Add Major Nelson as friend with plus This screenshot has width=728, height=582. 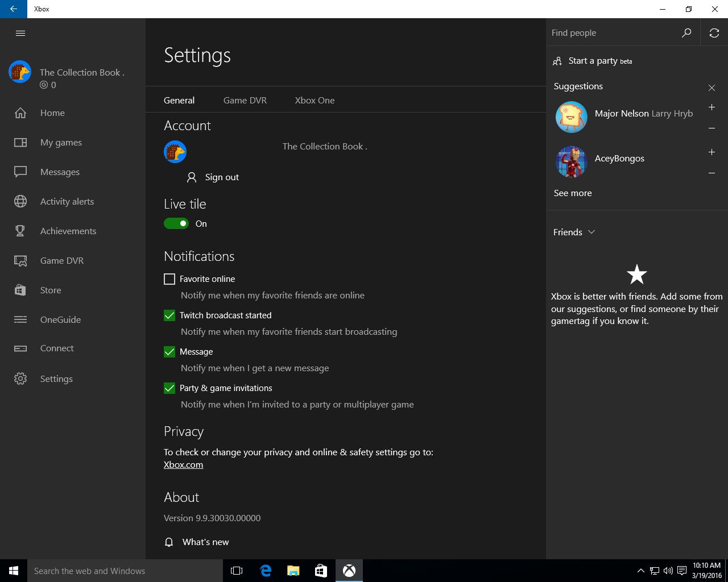click(x=712, y=107)
